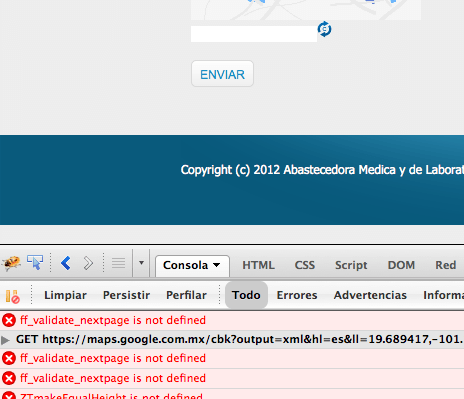The height and width of the screenshot is (399, 464).
Task: Activate the element inspect arrow tool
Action: [35, 263]
